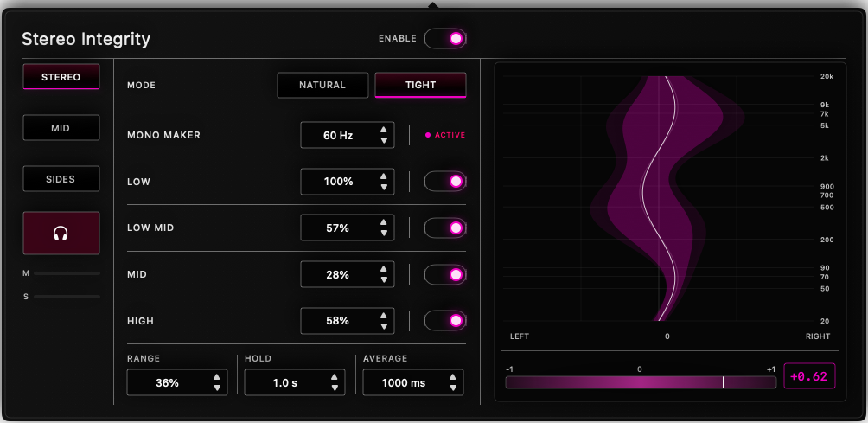868x423 pixels.
Task: Click the Stereo Integrity title
Action: coord(86,39)
